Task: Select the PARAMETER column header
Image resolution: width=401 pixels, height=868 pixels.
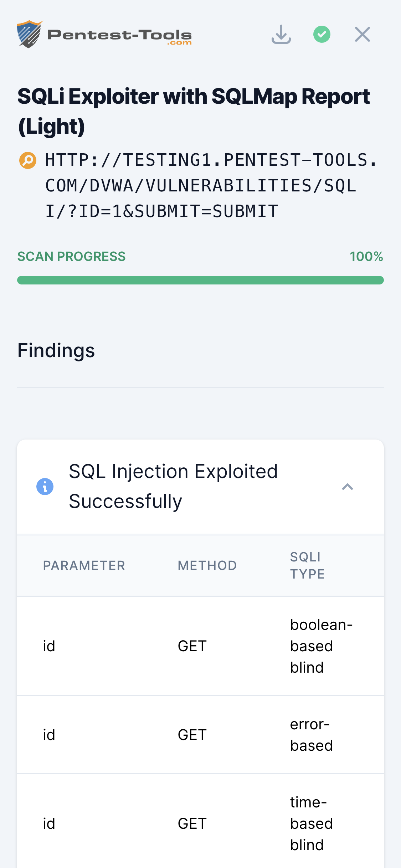Action: point(84,565)
